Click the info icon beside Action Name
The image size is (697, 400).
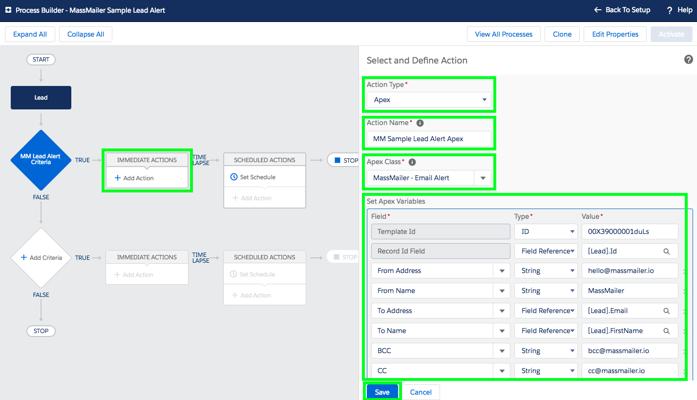coord(420,123)
